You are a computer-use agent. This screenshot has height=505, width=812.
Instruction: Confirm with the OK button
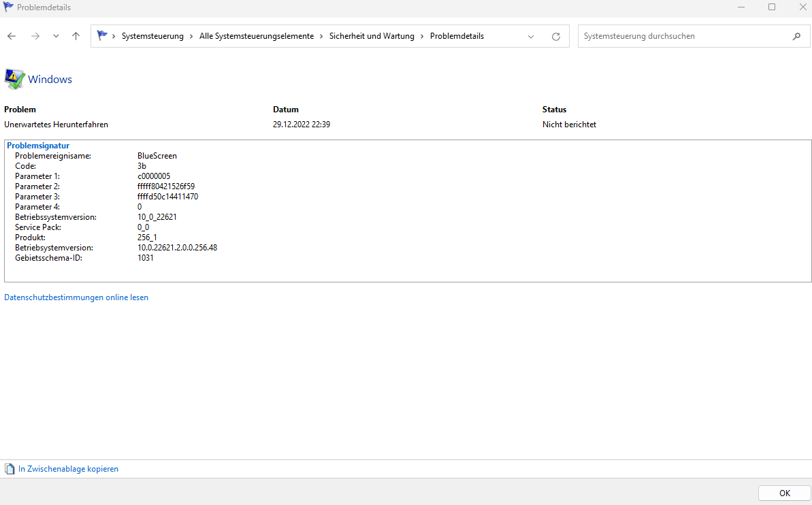pos(785,493)
